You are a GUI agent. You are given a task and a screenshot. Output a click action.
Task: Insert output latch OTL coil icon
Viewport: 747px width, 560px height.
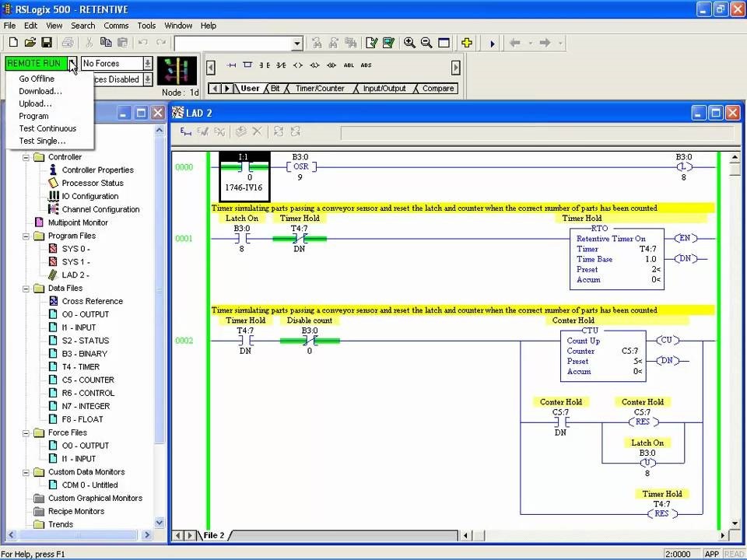(314, 65)
